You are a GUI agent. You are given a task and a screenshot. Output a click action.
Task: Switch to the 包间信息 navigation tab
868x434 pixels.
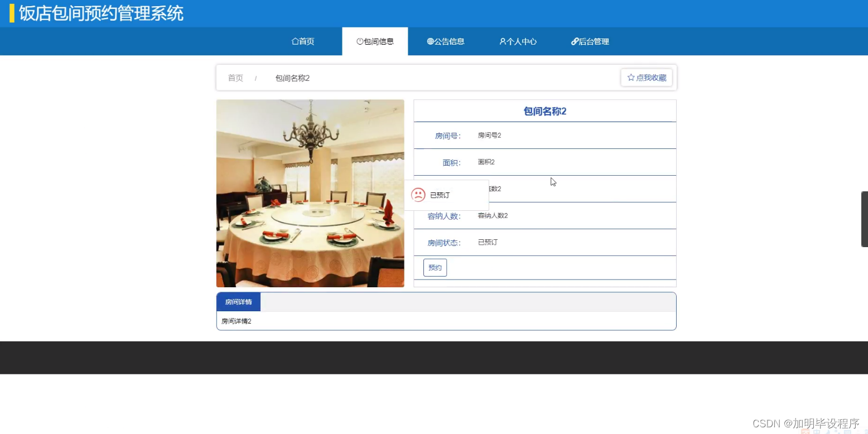pyautogui.click(x=375, y=41)
